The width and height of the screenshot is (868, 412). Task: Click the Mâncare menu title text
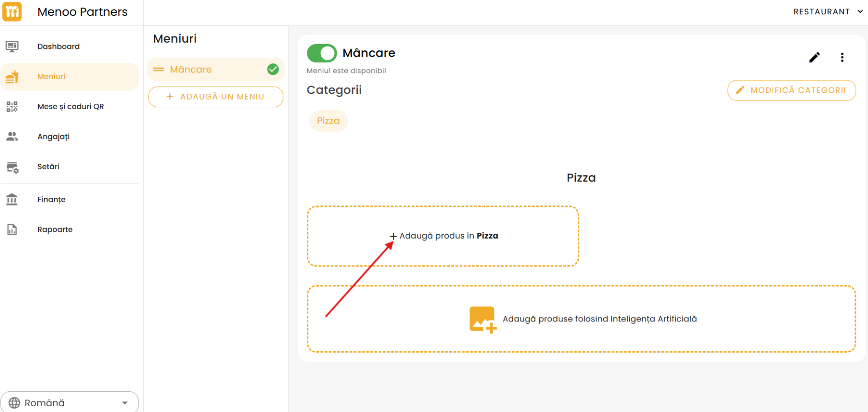(369, 53)
